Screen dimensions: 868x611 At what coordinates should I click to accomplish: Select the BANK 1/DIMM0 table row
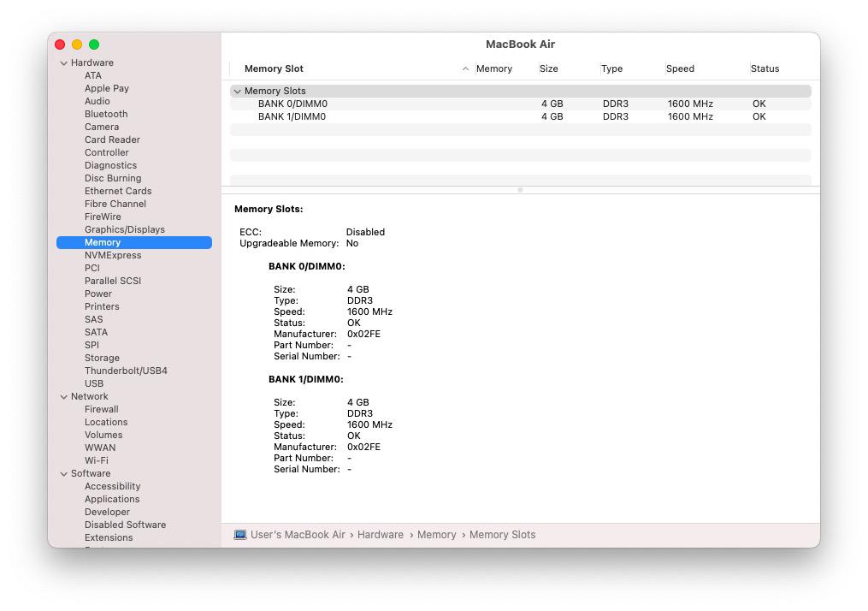pyautogui.click(x=520, y=116)
